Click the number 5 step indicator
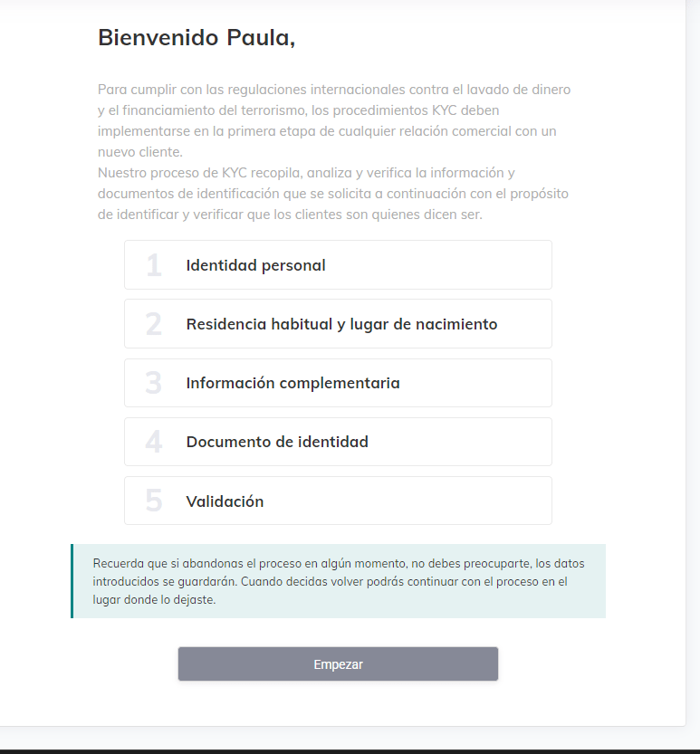This screenshot has width=700, height=754. coord(153,501)
